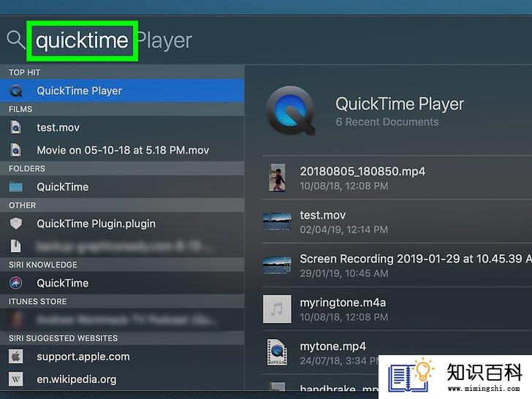The width and height of the screenshot is (532, 399).
Task: Click the landscape thumbnail beside test.mov in preview
Action: click(277, 221)
